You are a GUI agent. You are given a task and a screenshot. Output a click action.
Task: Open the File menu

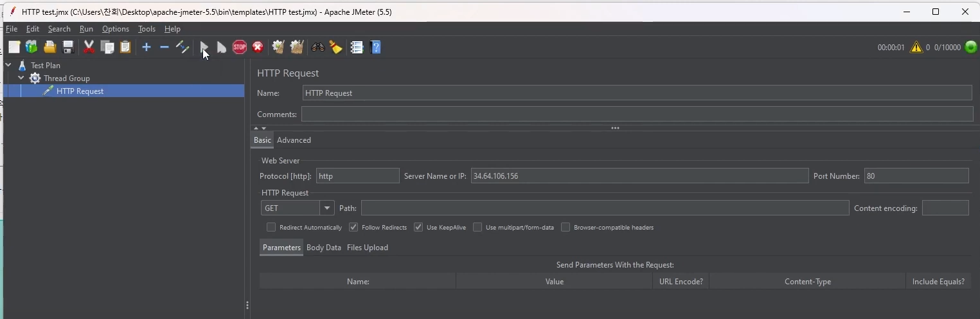(x=12, y=29)
